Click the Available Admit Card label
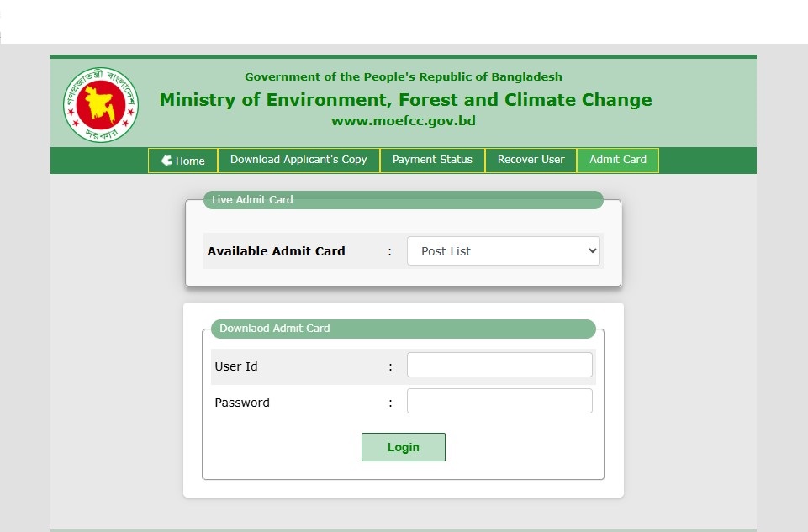Viewport: 808px width, 532px height. pos(276,251)
